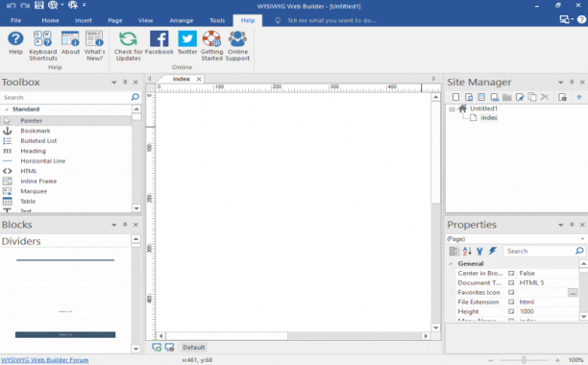Open the Getting Started guide
This screenshot has width=588, height=365.
pos(211,46)
